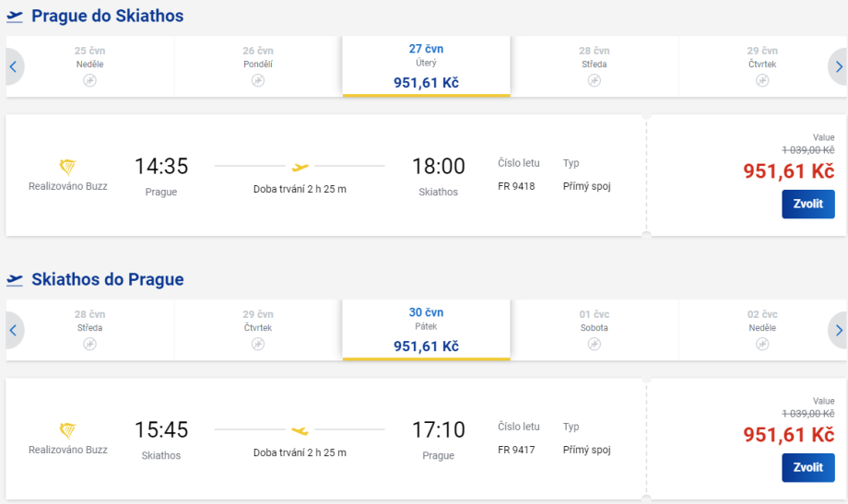
Task: Click the Ryanair harp logo on return flight
Action: [68, 430]
